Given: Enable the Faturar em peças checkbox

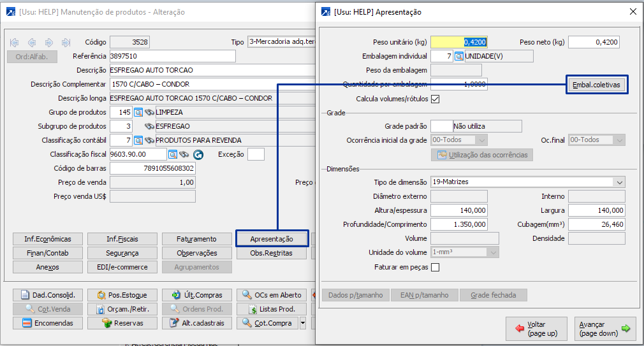Looking at the screenshot, I should (x=435, y=267).
